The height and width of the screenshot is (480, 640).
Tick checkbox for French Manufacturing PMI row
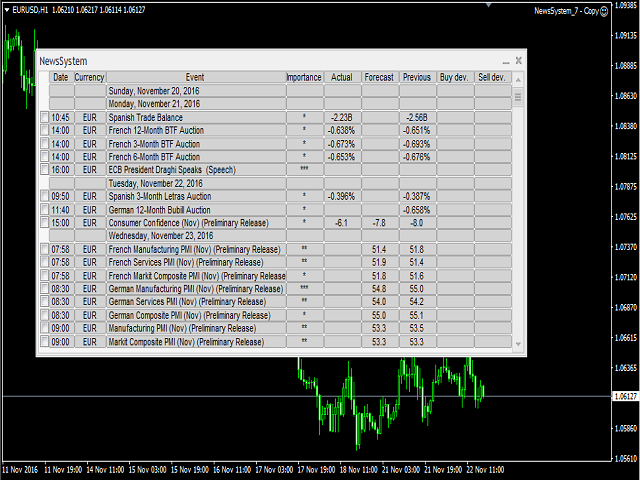pyautogui.click(x=44, y=249)
